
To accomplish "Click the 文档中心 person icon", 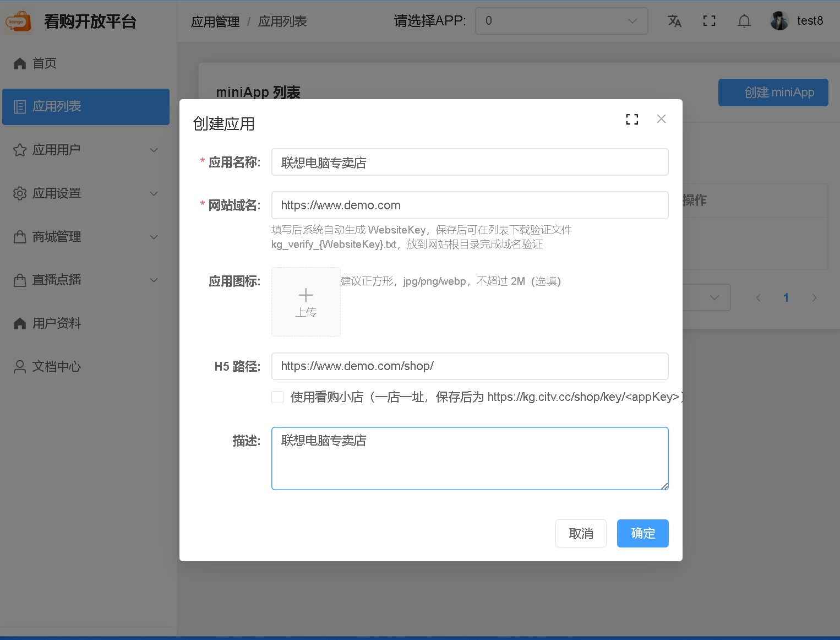I will point(20,366).
